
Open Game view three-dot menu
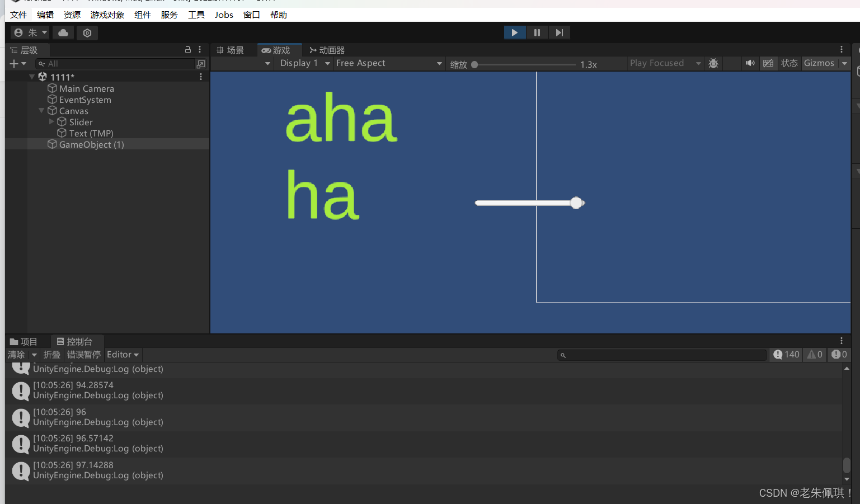841,49
